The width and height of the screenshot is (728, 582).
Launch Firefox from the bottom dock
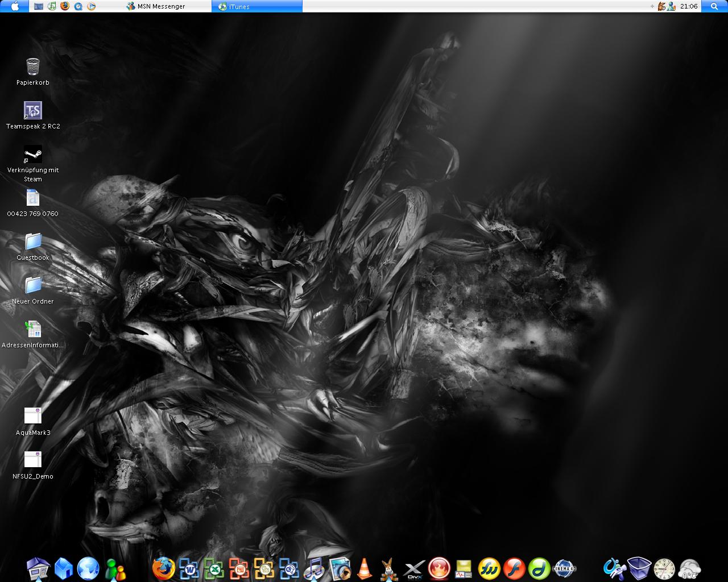tap(164, 568)
